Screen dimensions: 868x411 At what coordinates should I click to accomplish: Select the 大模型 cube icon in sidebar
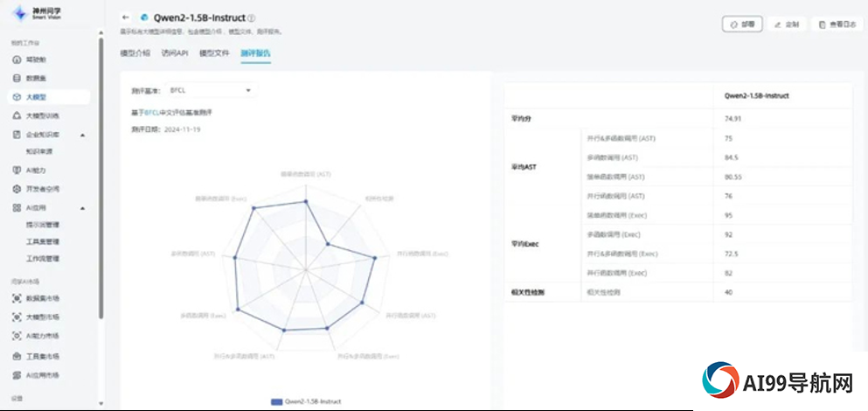click(17, 97)
